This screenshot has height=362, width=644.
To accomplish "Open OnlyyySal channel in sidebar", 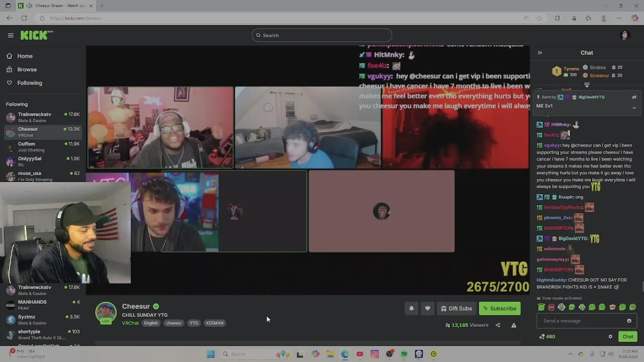I will tap(43, 161).
